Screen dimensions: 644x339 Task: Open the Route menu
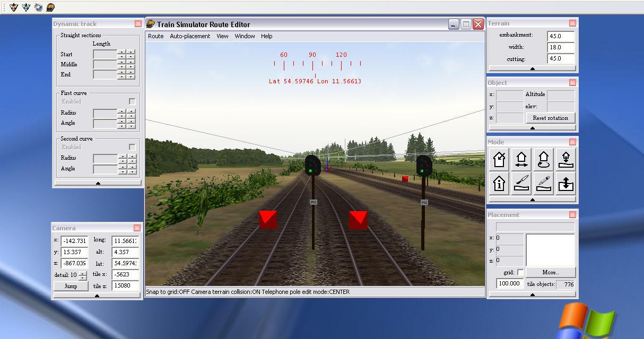coord(156,36)
